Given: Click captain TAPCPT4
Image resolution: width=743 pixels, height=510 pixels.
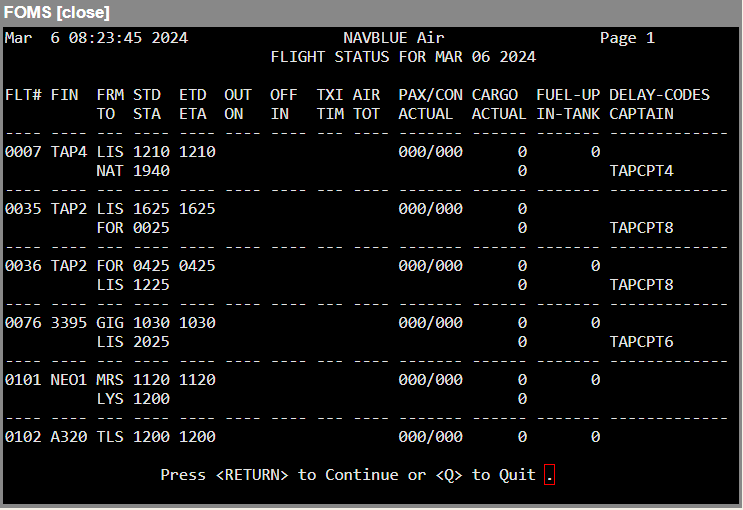Looking at the screenshot, I should 641,171.
